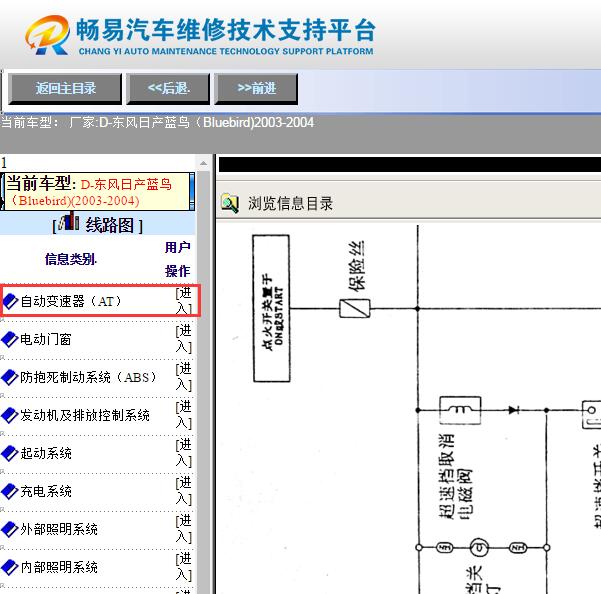601x594 pixels.
Task: Select the 自动变速器（AT） category
Action: click(71, 301)
